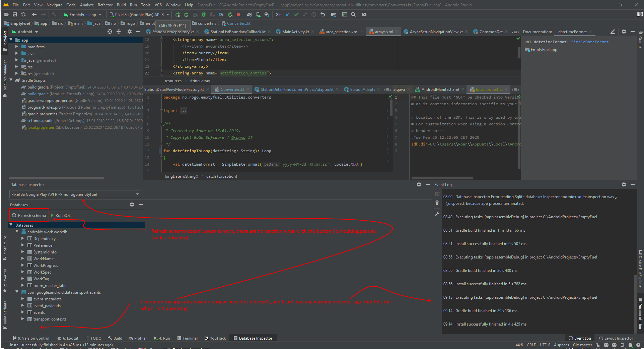The width and height of the screenshot is (644, 349).
Task: Open the device process dropdown in Database Inspector
Action: pos(75,194)
